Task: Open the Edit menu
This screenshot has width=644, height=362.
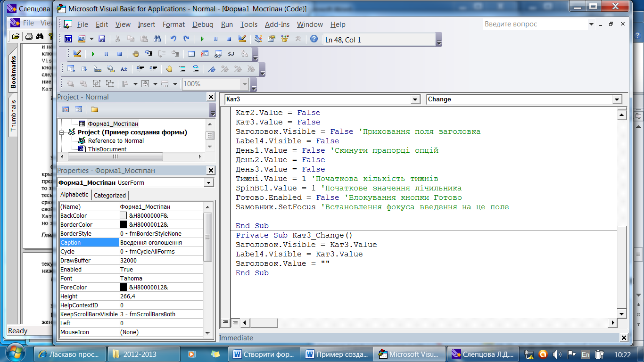Action: click(x=102, y=25)
